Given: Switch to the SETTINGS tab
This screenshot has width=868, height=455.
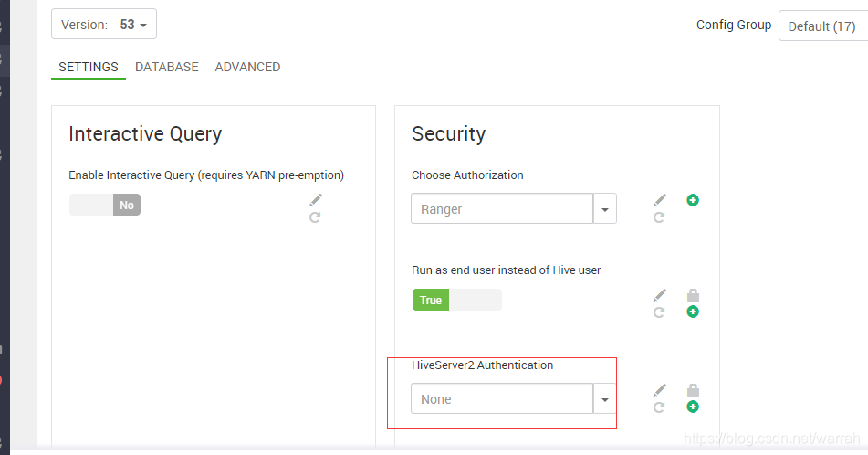Looking at the screenshot, I should tap(89, 67).
